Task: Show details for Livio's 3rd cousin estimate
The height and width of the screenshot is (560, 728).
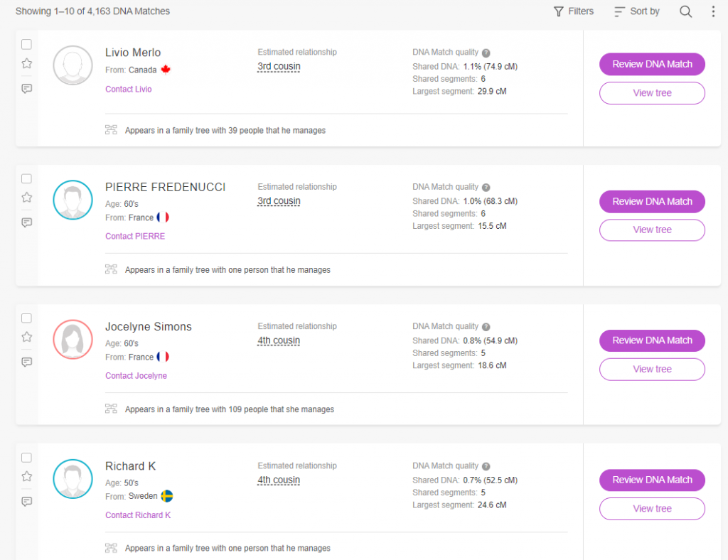Action: pyautogui.click(x=279, y=67)
